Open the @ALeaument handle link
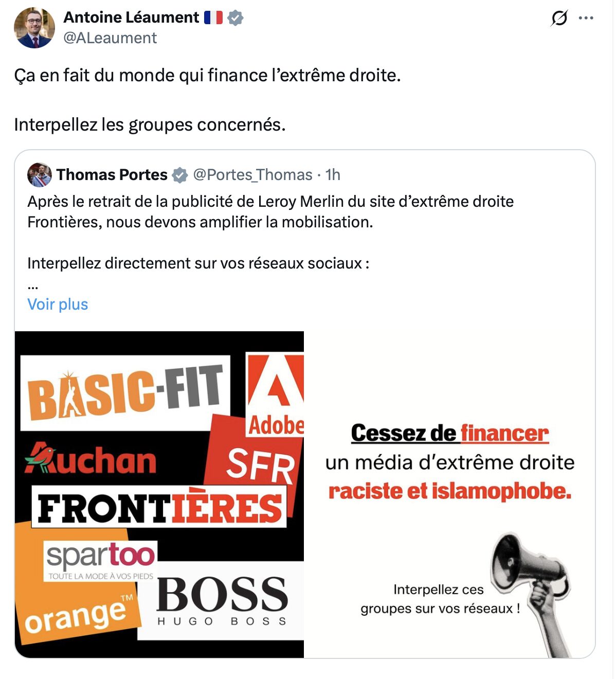Viewport: 616px width, 679px height. point(110,38)
